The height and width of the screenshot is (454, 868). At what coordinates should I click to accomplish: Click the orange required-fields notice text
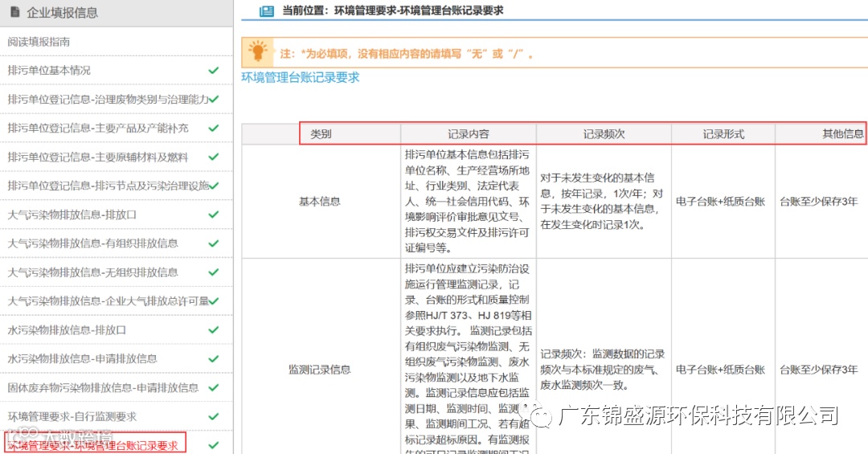pos(407,54)
